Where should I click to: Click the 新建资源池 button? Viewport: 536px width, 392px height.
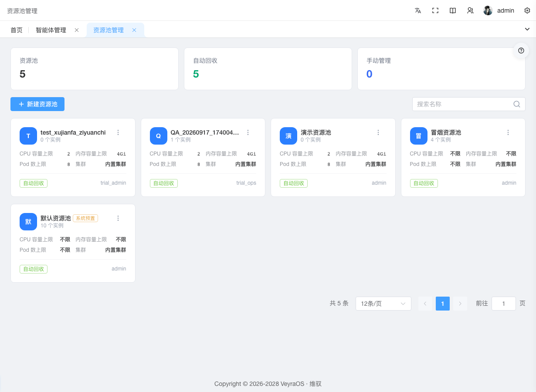click(37, 104)
